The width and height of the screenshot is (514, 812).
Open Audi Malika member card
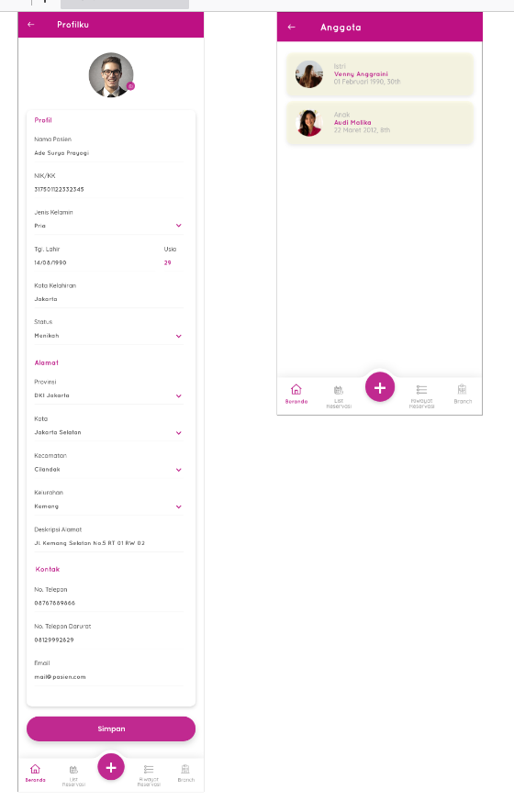click(380, 123)
